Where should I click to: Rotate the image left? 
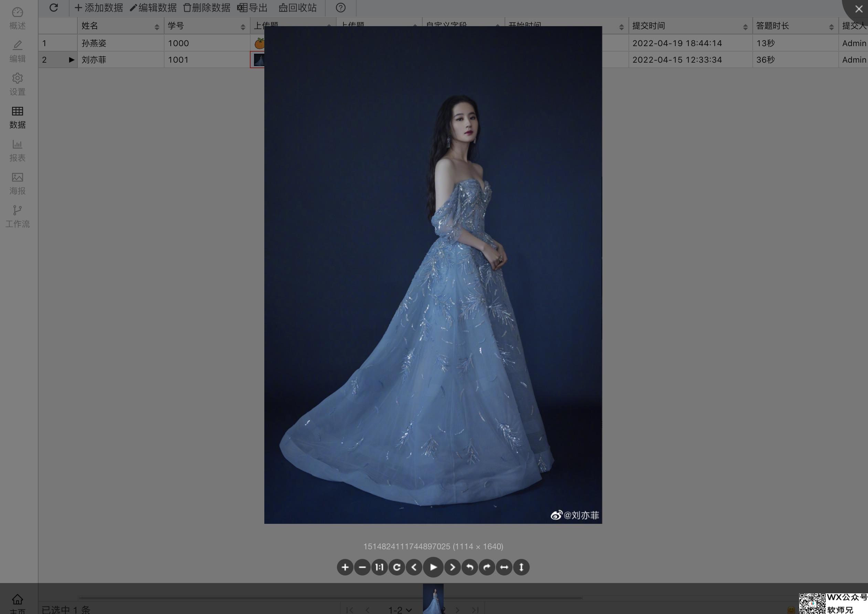click(x=469, y=567)
